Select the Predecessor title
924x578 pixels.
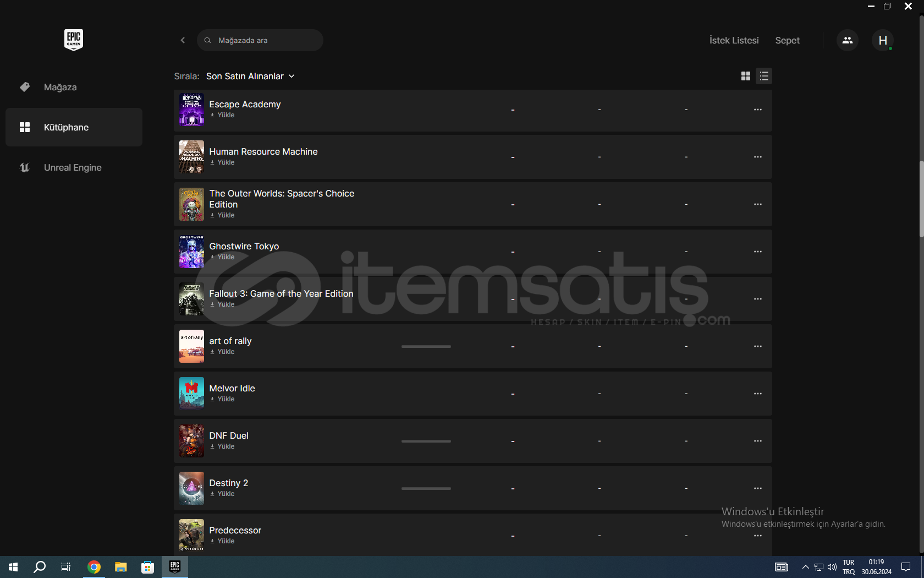(235, 530)
